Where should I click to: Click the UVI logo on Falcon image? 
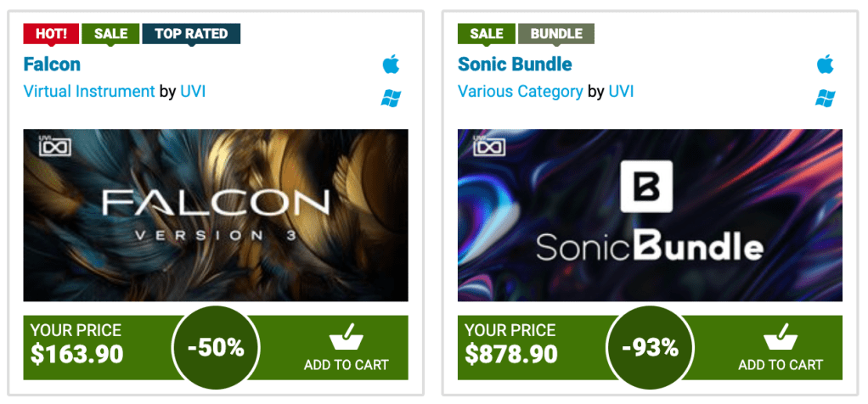click(x=53, y=144)
